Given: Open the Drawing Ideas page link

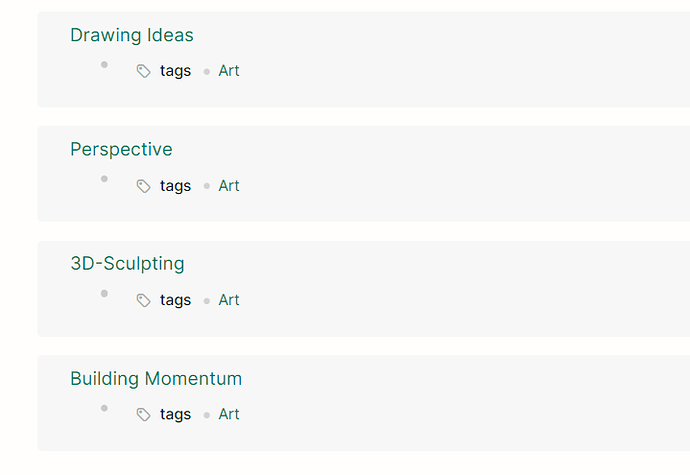Looking at the screenshot, I should (x=132, y=35).
